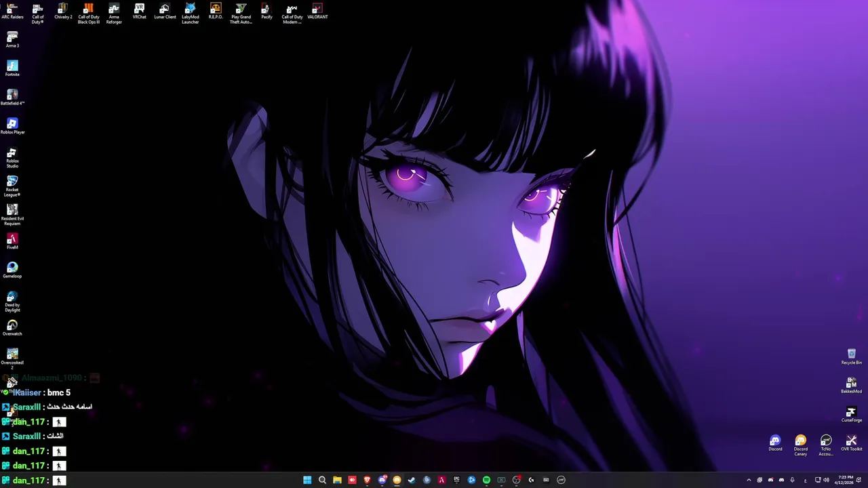Open Steam from the taskbar
868x488 pixels.
click(x=412, y=480)
